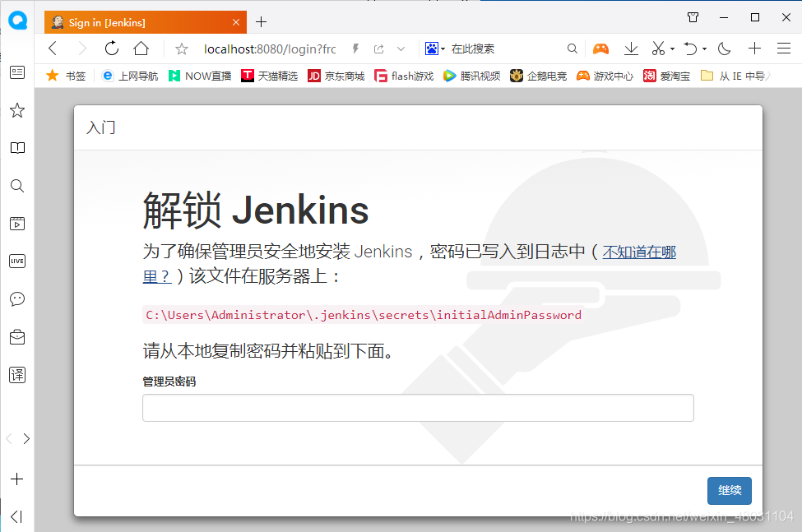Screen dimensions: 802x532
Task: Open the LIVE sidebar icon
Action: point(17,261)
